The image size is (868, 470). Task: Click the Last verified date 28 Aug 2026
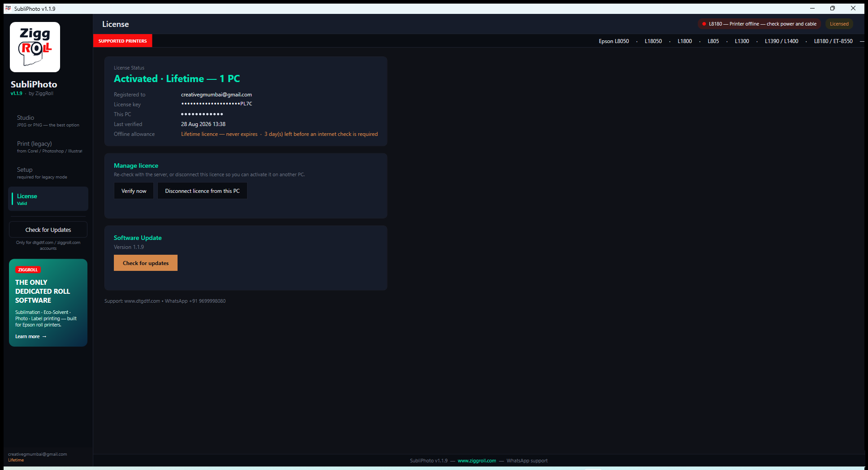click(203, 124)
